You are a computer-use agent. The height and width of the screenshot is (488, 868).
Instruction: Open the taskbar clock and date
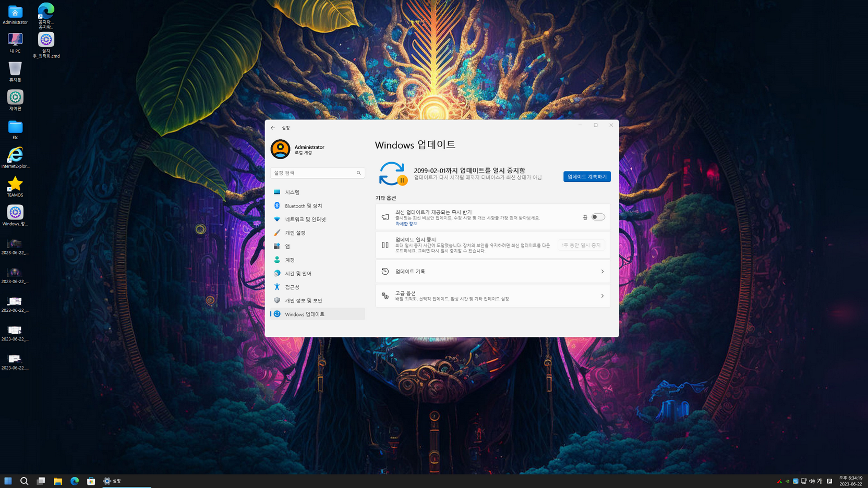(850, 481)
